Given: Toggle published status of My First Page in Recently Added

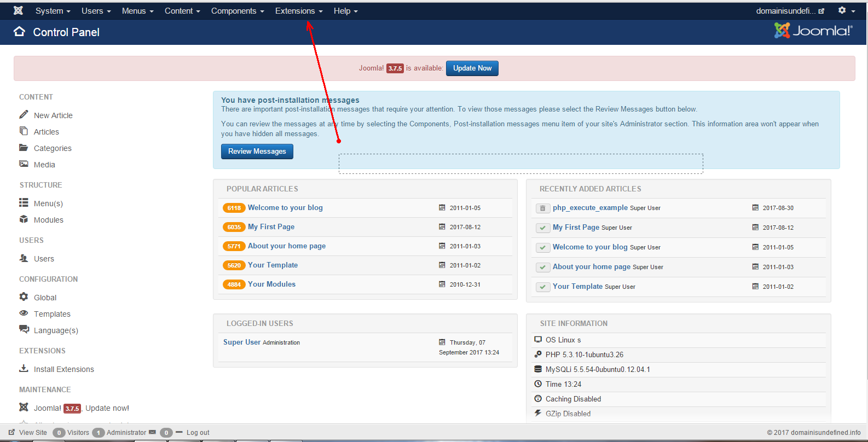Looking at the screenshot, I should click(x=542, y=228).
